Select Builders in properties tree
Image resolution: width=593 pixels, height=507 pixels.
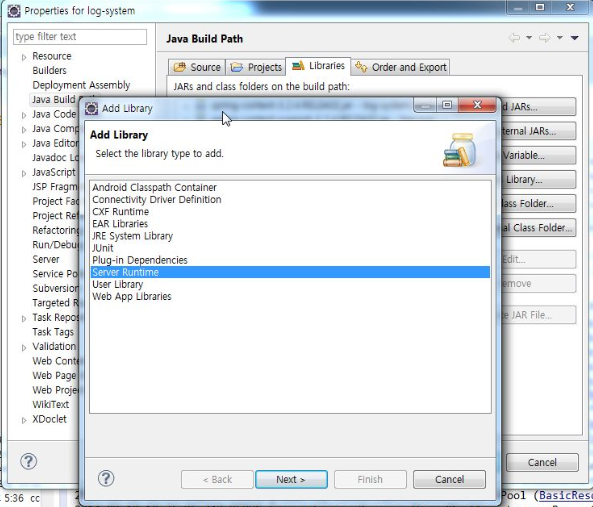coord(50,71)
